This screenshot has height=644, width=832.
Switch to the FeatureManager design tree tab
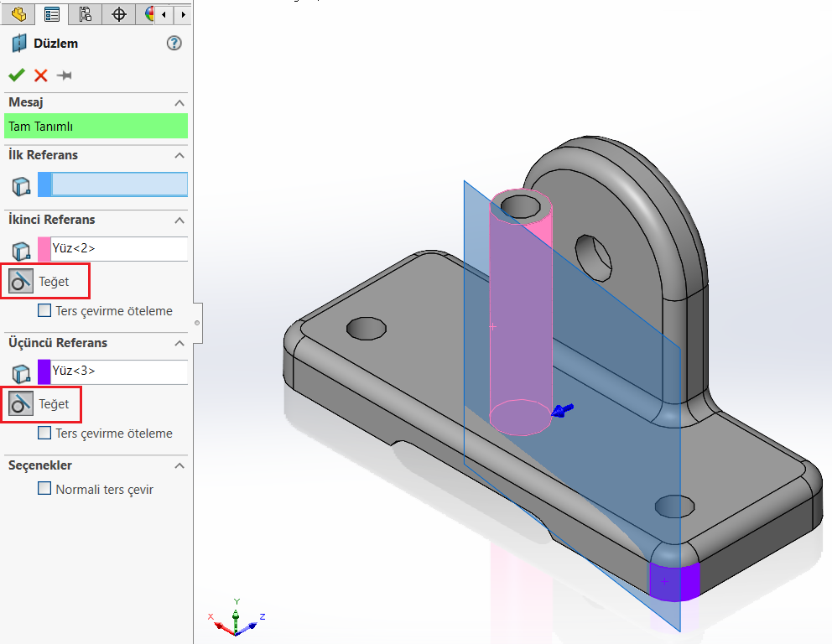[x=18, y=14]
